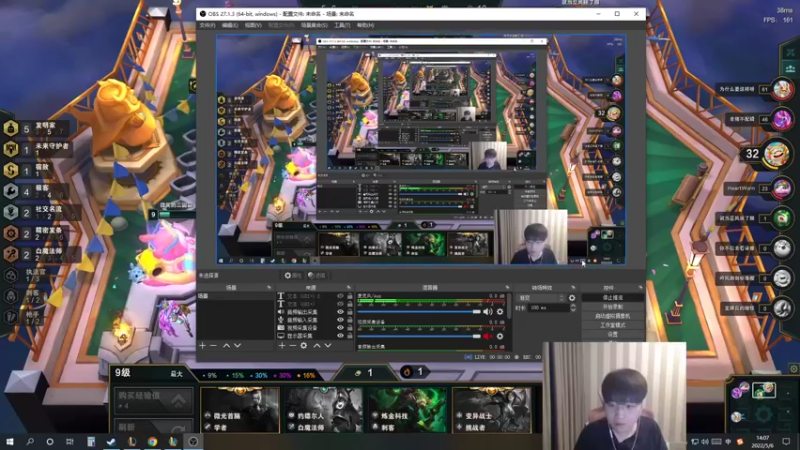Toggle visibility of 音频输出采集 source
Image resolution: width=800 pixels, height=450 pixels.
[x=340, y=312]
